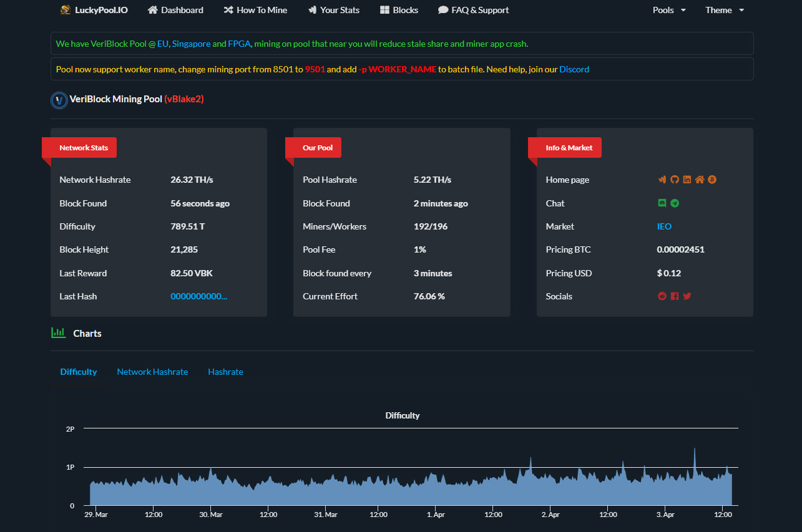
Task: Click the Current Effort value 76.06 %
Action: [x=429, y=296]
